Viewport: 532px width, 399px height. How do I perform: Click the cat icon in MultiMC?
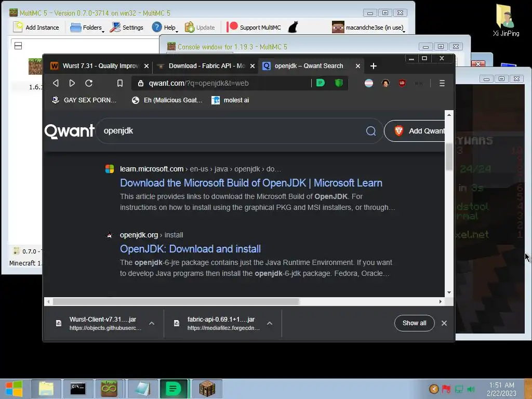point(293,27)
